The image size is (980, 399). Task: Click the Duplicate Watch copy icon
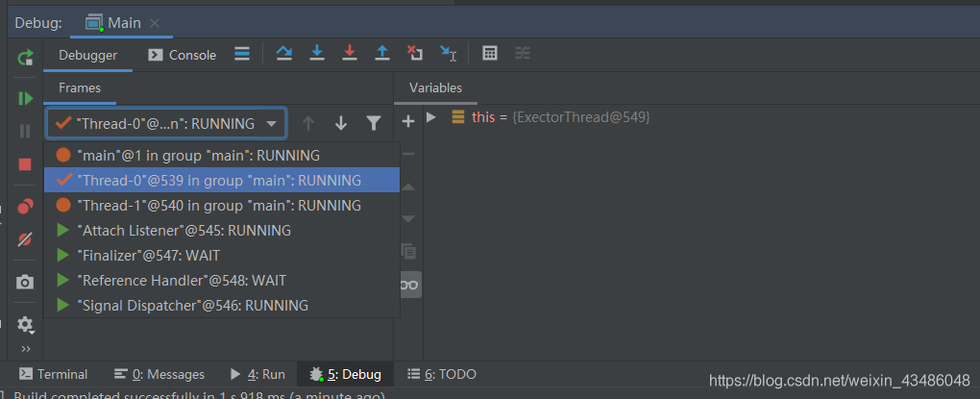(408, 251)
